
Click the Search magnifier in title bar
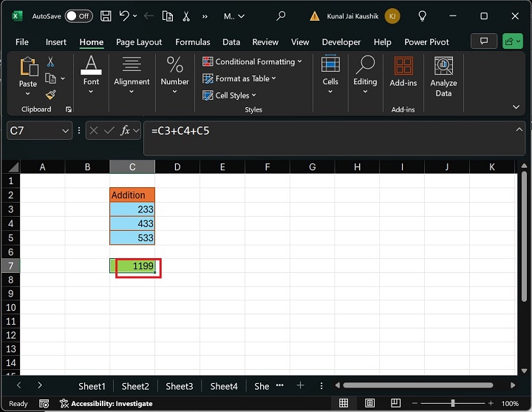(x=281, y=16)
